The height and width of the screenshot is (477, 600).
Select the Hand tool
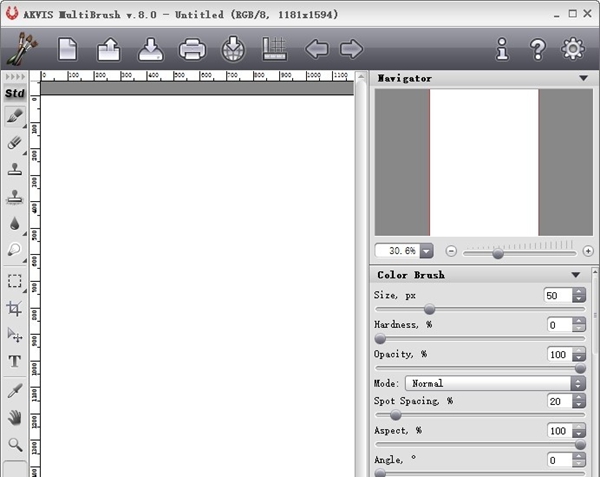coord(15,418)
